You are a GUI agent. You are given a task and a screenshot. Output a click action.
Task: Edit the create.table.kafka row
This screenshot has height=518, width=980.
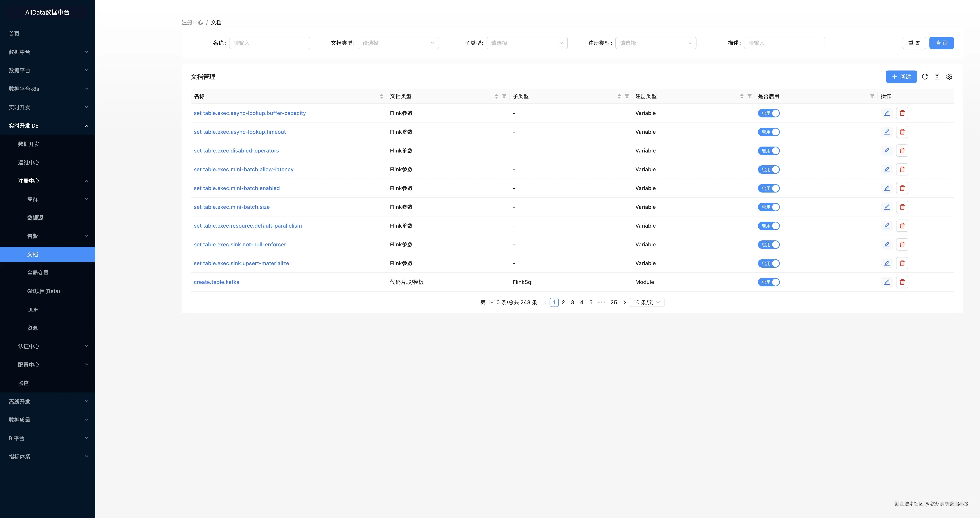pos(887,282)
